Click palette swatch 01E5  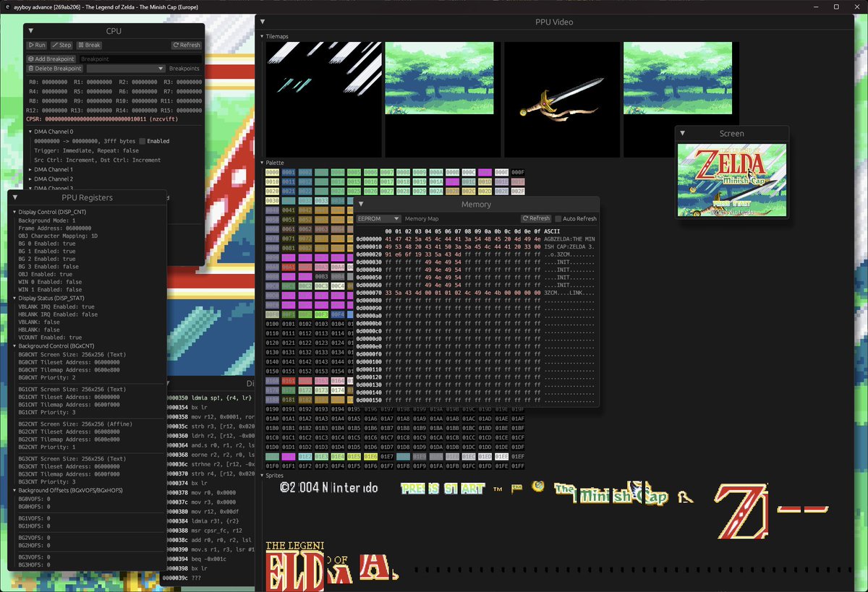click(354, 456)
